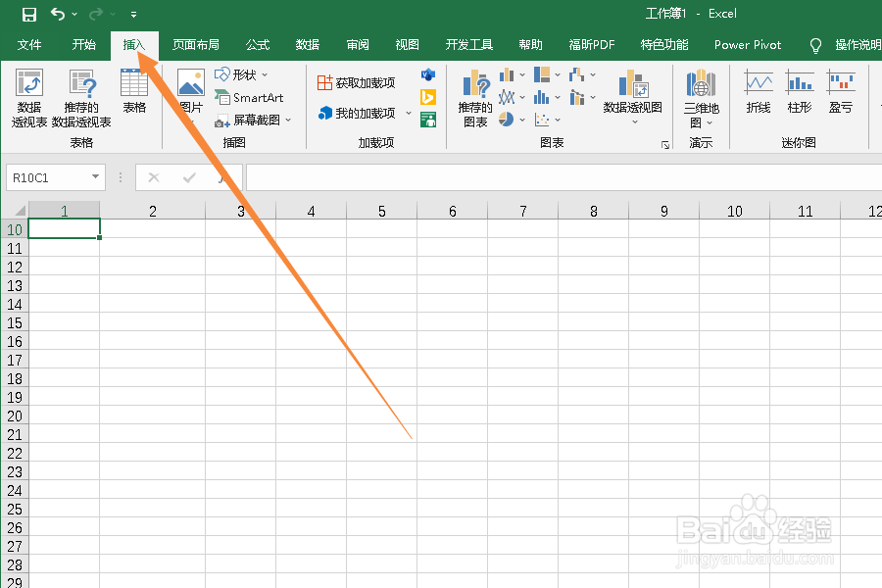Open 推荐的数据透视表 recommended pivot tables

pos(81,98)
